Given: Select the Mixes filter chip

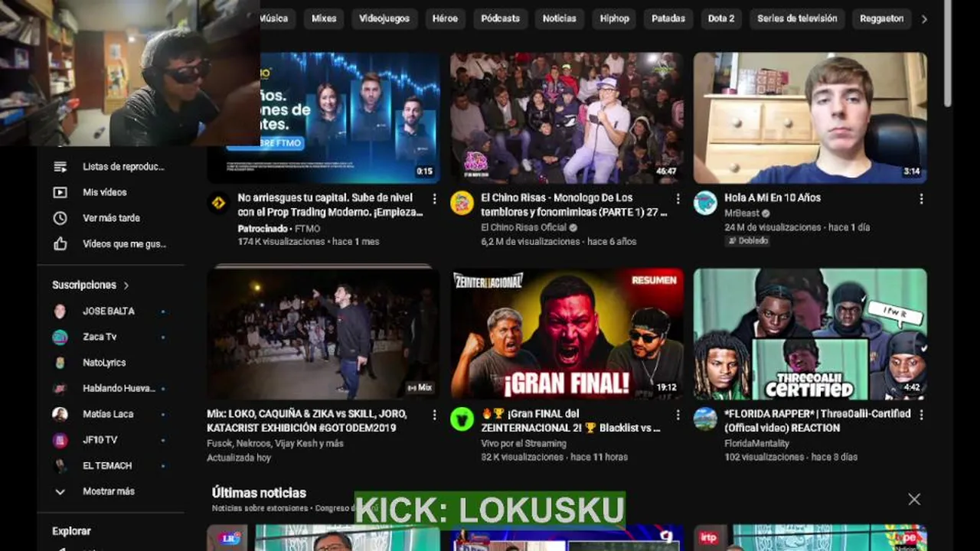Looking at the screenshot, I should pyautogui.click(x=324, y=18).
